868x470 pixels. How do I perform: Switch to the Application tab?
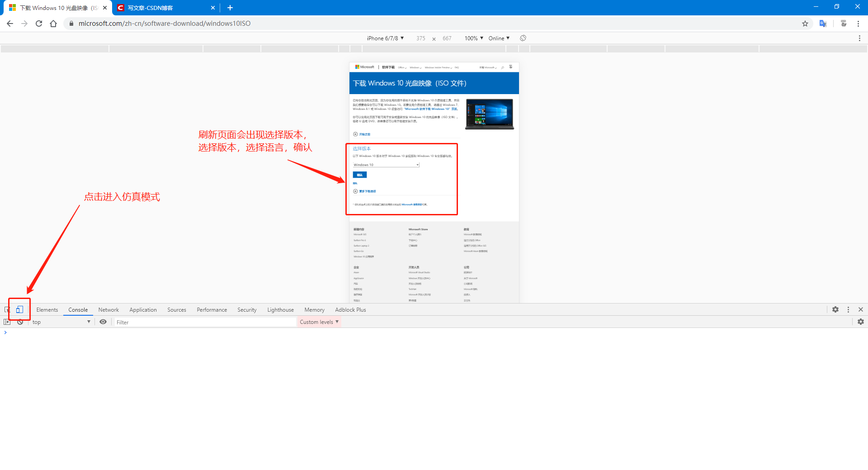point(143,310)
